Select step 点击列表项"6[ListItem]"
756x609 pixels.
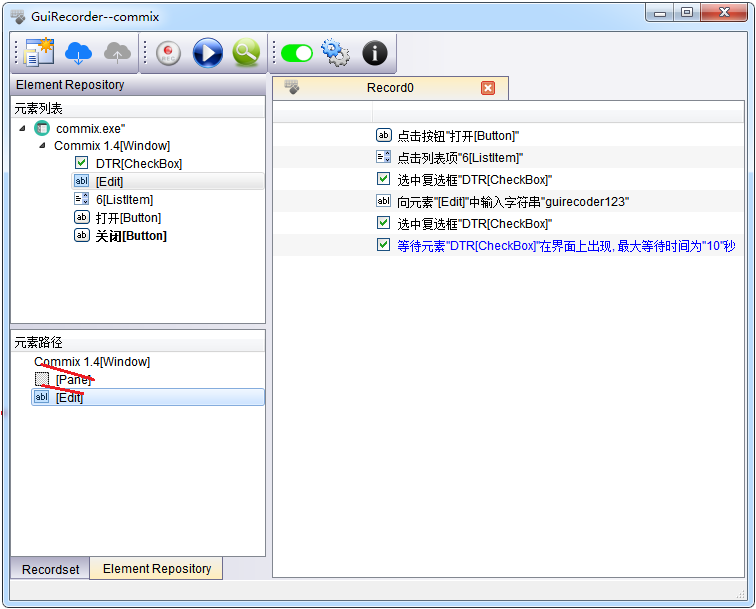point(460,158)
